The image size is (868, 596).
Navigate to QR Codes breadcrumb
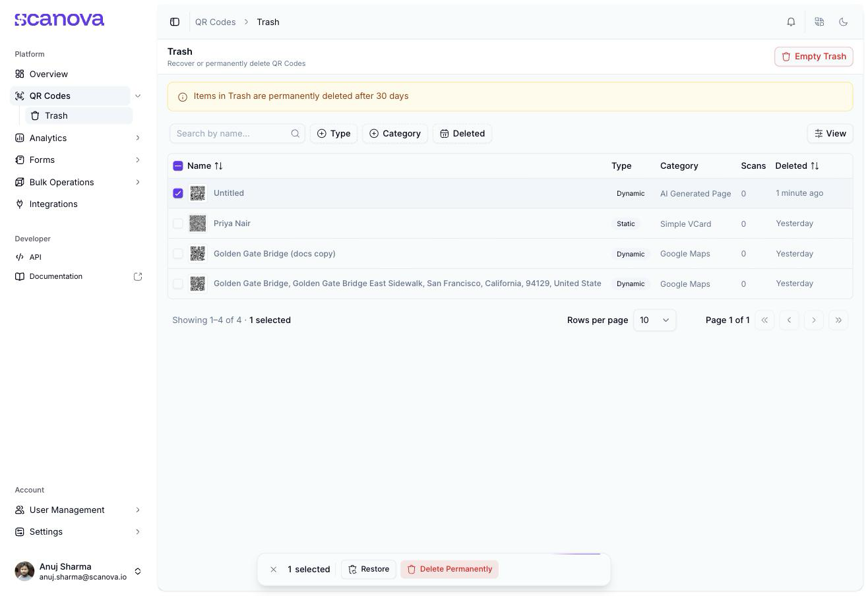215,22
